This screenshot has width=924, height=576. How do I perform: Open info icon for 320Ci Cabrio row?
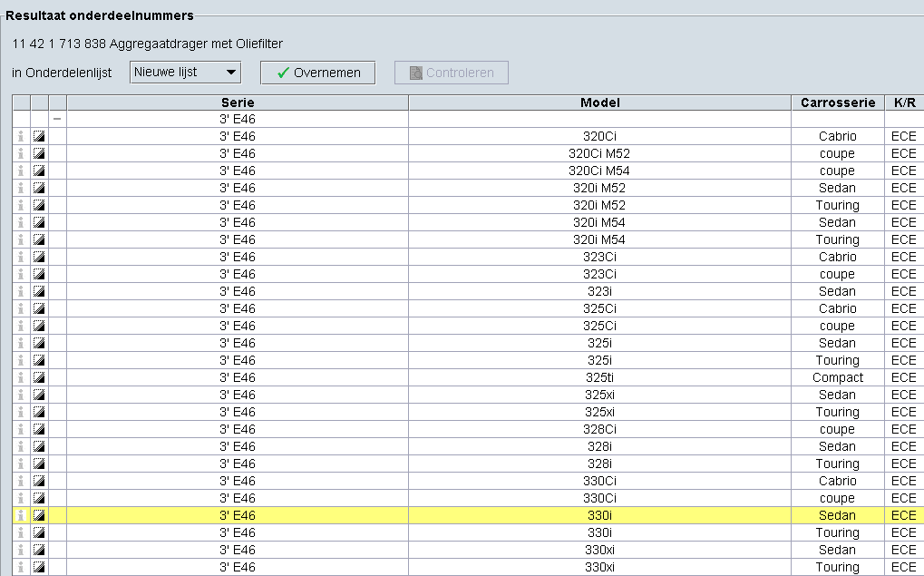[21, 136]
